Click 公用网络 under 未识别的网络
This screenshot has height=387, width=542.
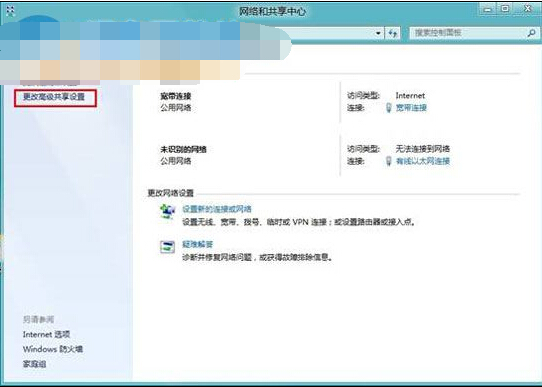click(176, 161)
